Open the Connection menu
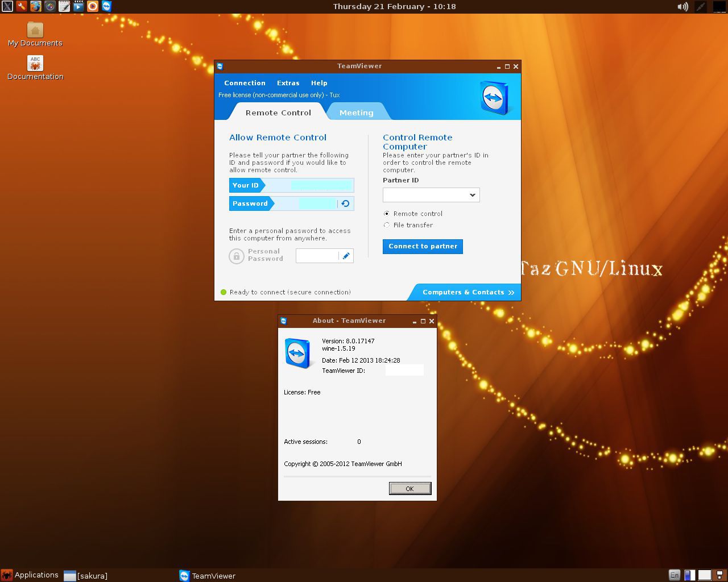This screenshot has height=582, width=728. (x=245, y=83)
